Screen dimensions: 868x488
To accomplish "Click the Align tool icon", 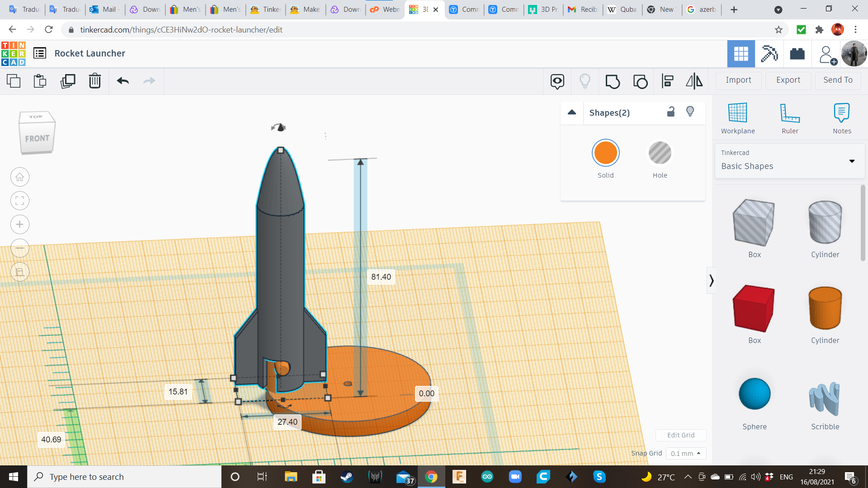I will click(667, 81).
